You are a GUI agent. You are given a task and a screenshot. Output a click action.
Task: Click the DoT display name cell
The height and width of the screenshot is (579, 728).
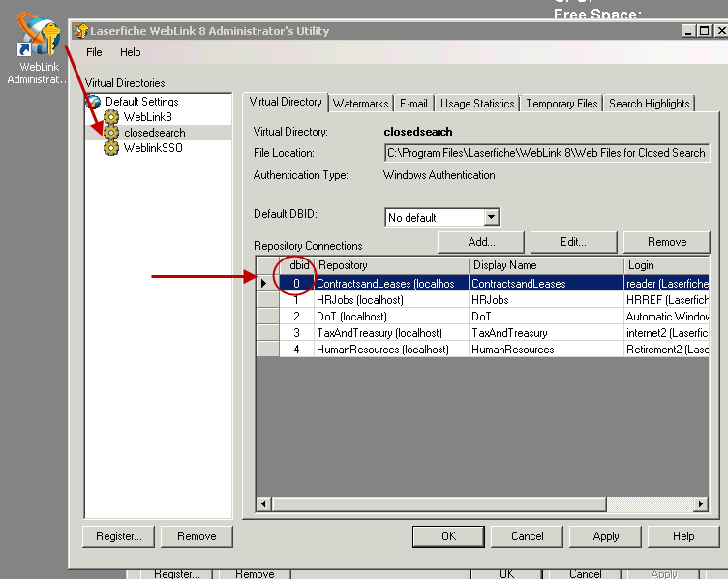coord(546,317)
